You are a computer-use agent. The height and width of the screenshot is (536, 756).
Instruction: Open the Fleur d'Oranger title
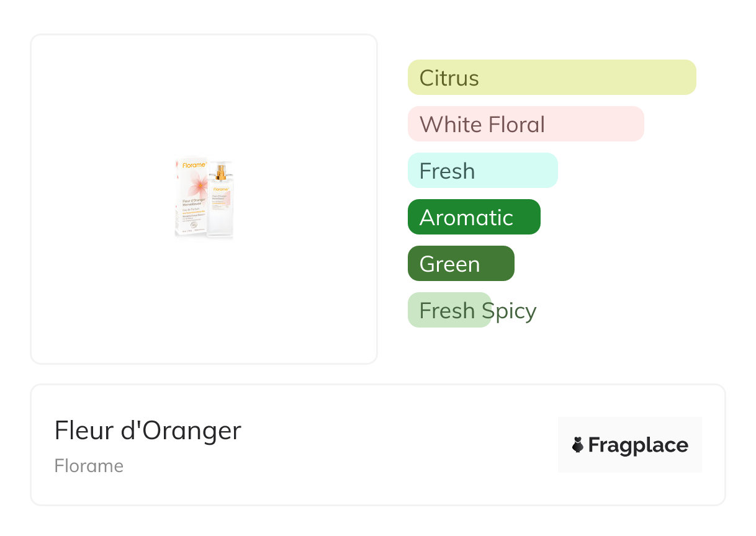point(147,431)
